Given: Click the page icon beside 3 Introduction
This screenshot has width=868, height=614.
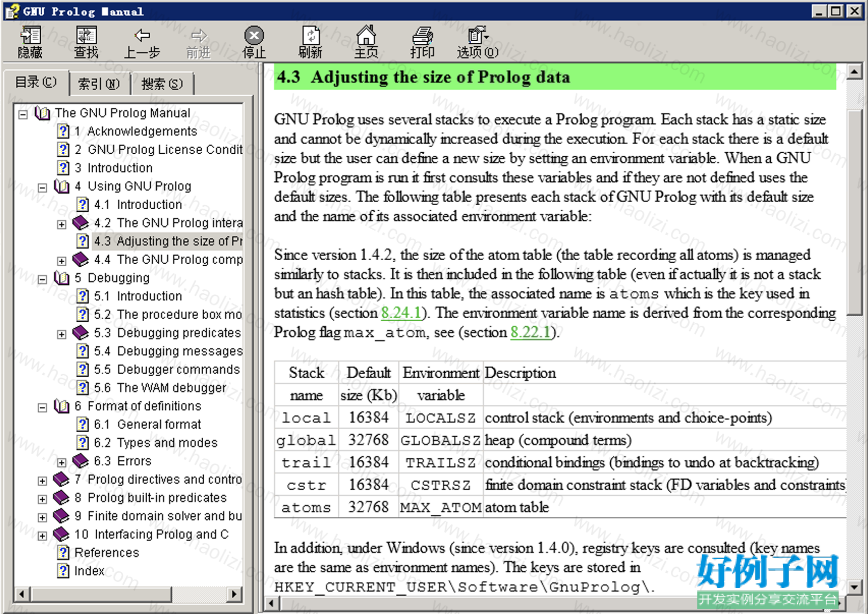Looking at the screenshot, I should 63,168.
